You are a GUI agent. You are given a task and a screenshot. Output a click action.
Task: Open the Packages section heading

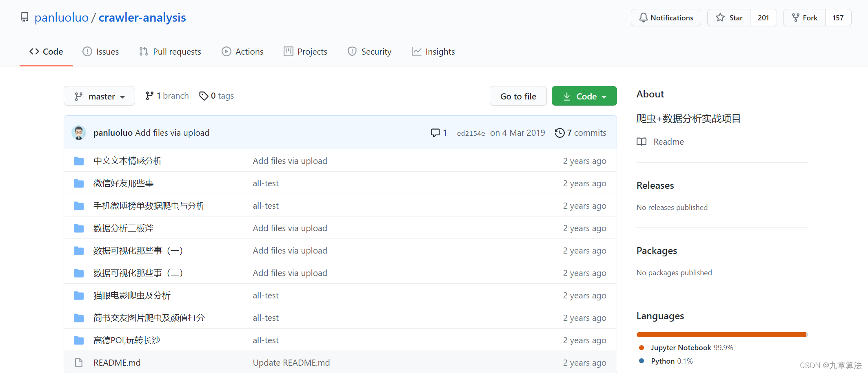coord(657,251)
